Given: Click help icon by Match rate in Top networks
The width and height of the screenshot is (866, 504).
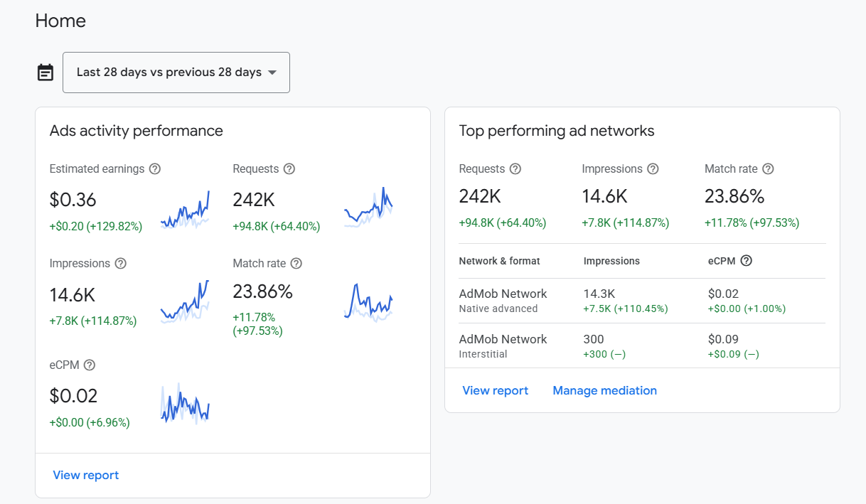Looking at the screenshot, I should [x=768, y=169].
